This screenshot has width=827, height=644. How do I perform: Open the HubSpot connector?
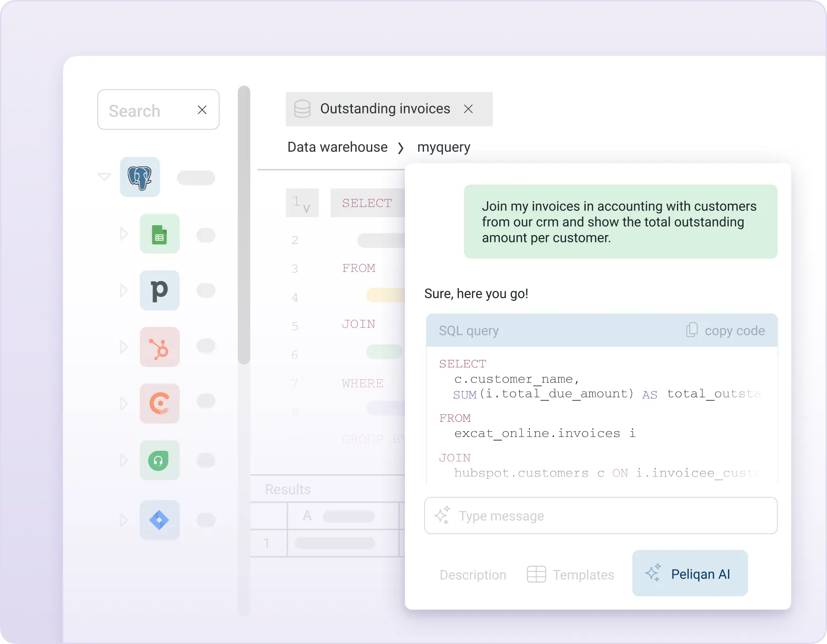tap(160, 347)
